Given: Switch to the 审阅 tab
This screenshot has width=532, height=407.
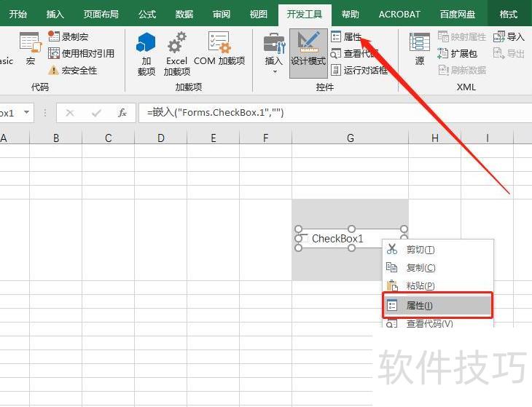Looking at the screenshot, I should click(x=222, y=15).
